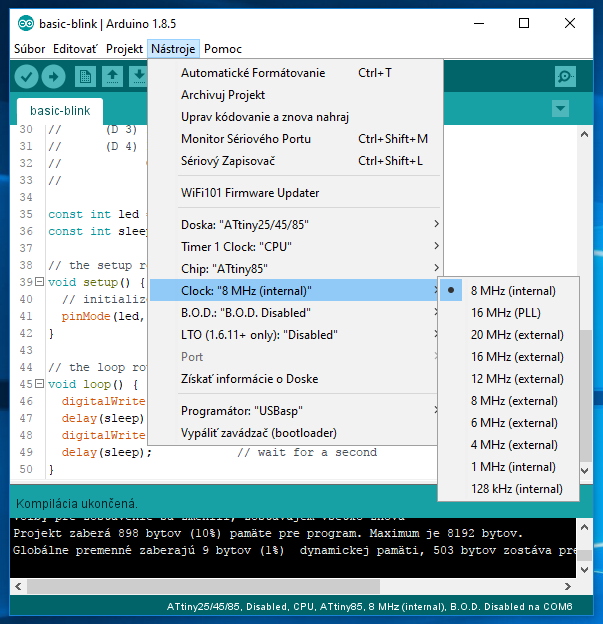Collapse the loop() code fold marker

coord(39,384)
